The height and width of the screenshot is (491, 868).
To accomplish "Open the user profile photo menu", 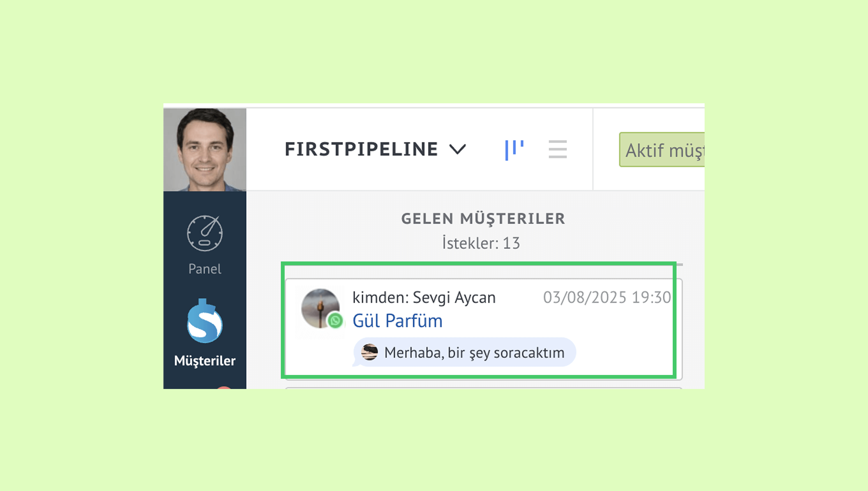I will (205, 150).
